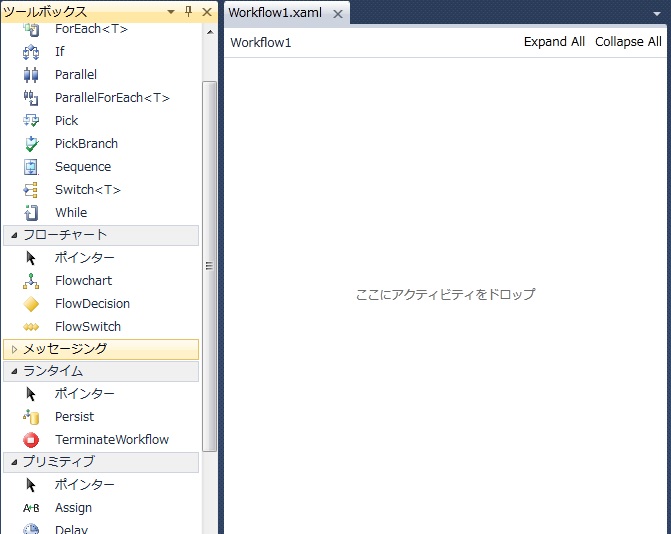Switch to the Workflow1.xaml tab
The image size is (671, 534).
(275, 12)
